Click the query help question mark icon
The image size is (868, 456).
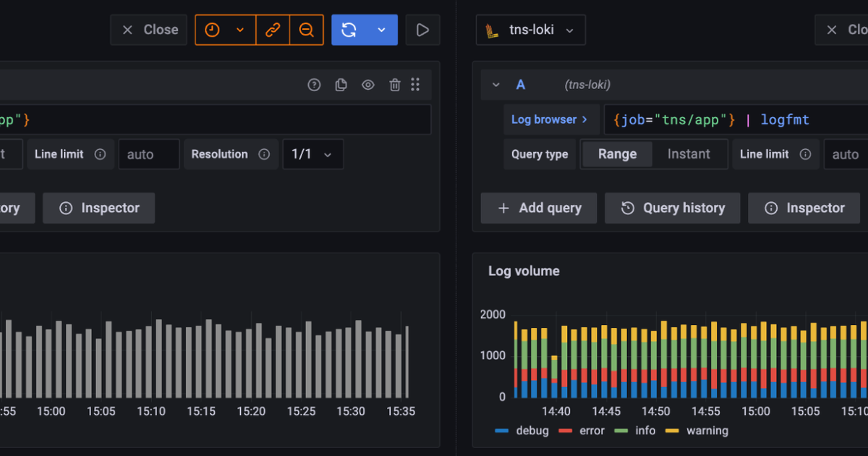pyautogui.click(x=314, y=85)
